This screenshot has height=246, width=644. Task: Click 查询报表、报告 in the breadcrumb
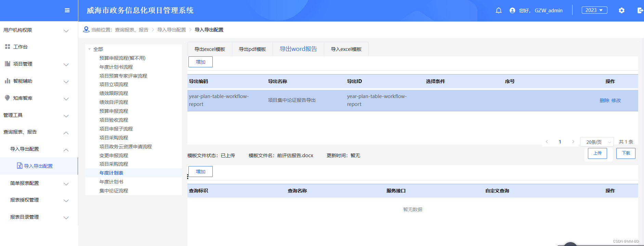pos(131,30)
